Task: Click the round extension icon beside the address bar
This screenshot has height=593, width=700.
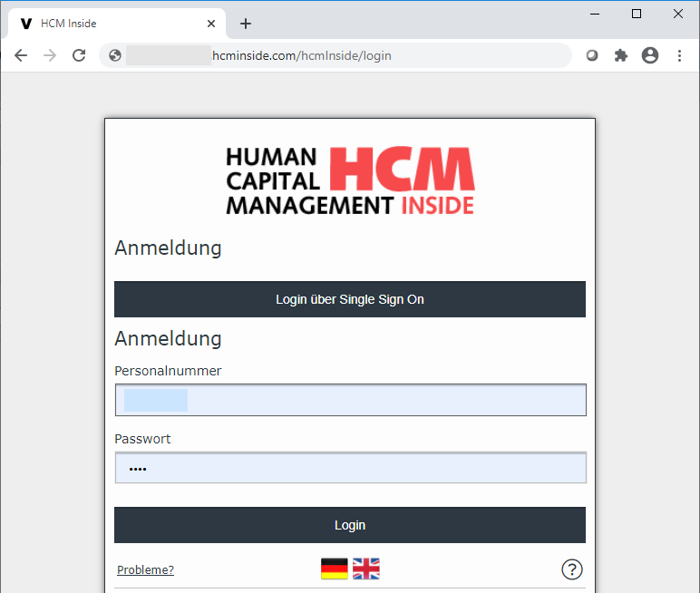Action: (x=592, y=55)
